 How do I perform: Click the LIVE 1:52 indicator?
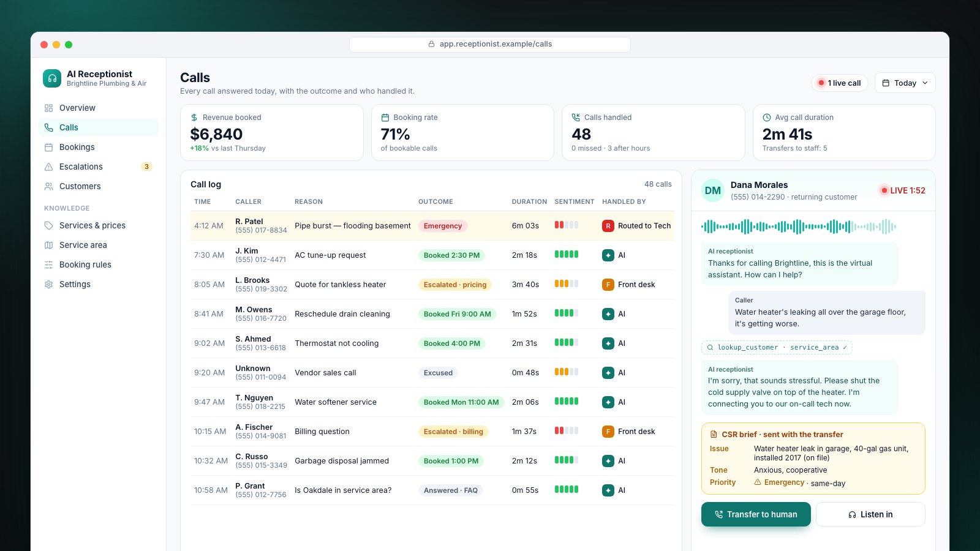(902, 190)
